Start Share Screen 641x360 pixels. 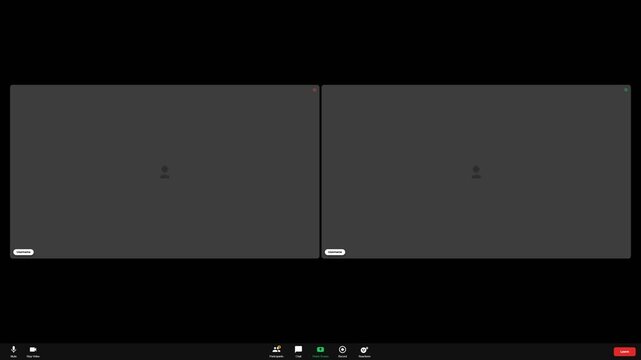(x=320, y=351)
